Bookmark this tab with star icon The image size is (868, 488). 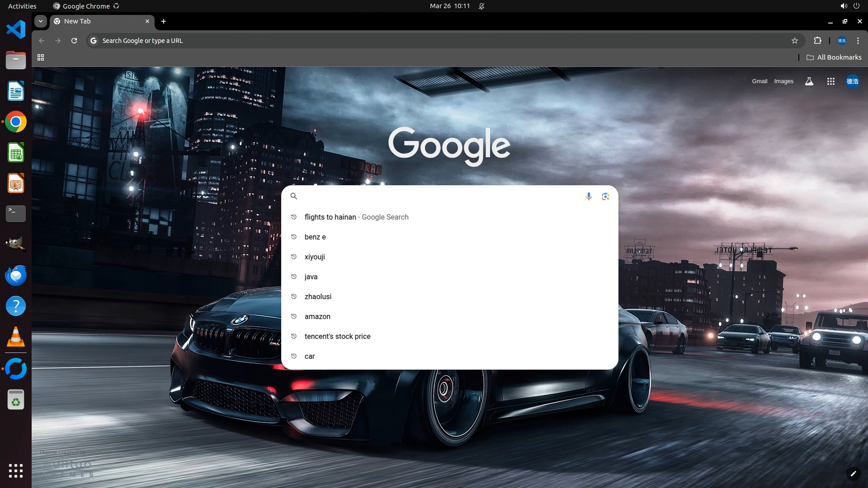[795, 41]
